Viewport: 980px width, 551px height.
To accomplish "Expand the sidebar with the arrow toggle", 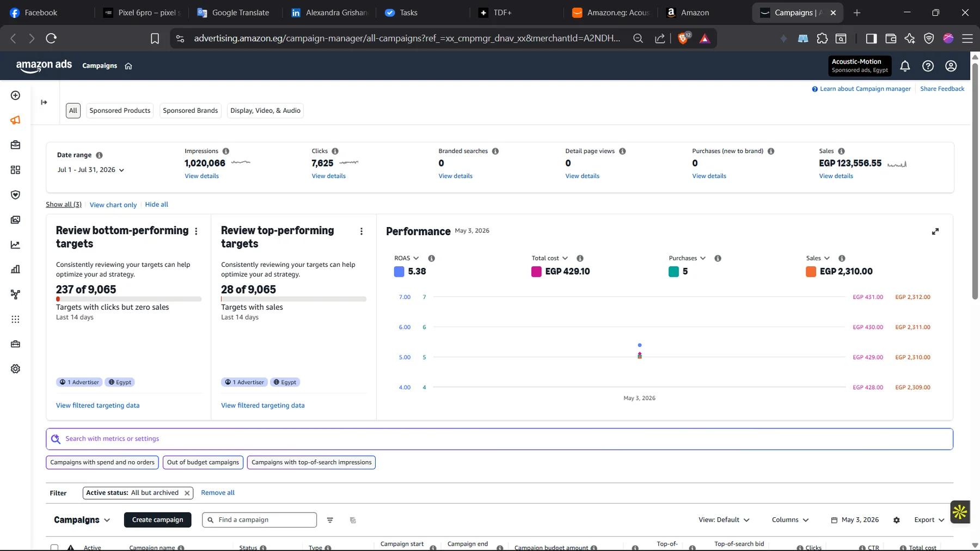I will [x=44, y=102].
